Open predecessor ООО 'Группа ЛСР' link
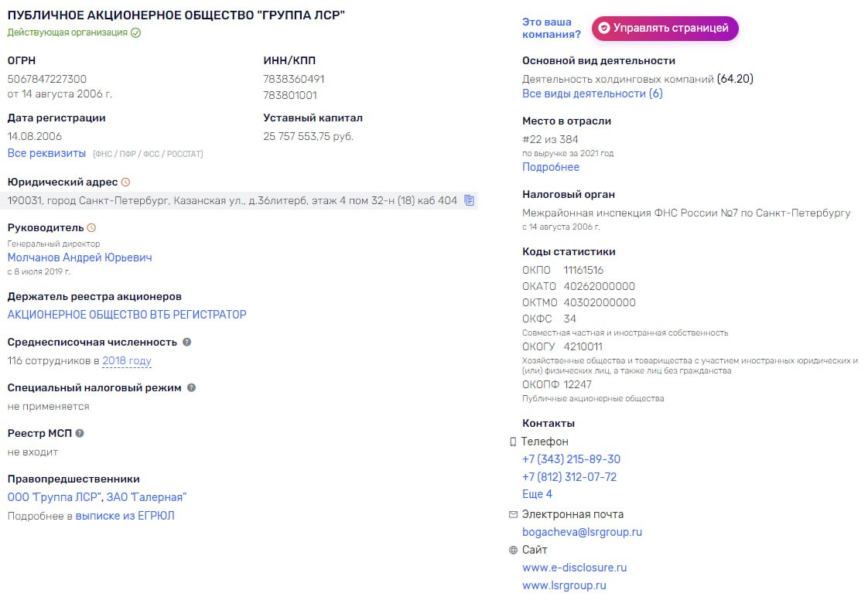Screen dimensions: 868x607 (x=54, y=497)
